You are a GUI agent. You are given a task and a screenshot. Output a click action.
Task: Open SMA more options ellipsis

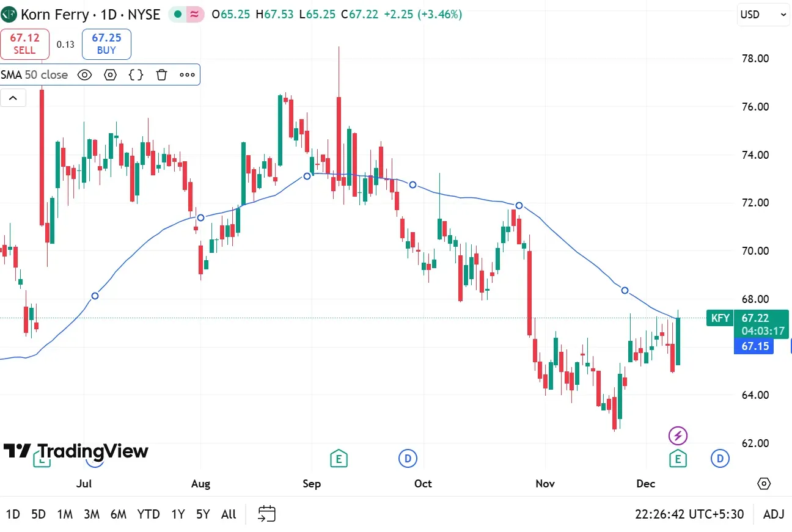point(187,75)
